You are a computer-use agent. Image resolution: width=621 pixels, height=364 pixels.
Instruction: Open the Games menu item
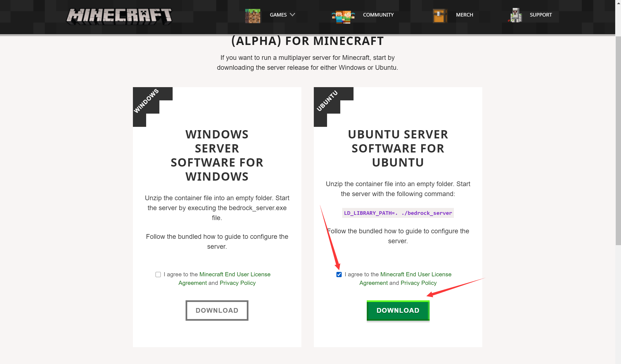pyautogui.click(x=278, y=15)
